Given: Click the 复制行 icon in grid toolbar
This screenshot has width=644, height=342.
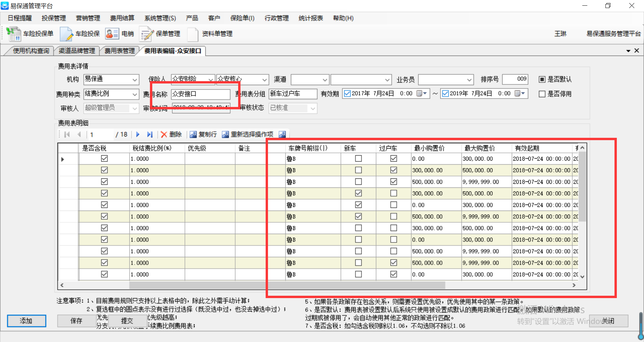Looking at the screenshot, I should 193,134.
